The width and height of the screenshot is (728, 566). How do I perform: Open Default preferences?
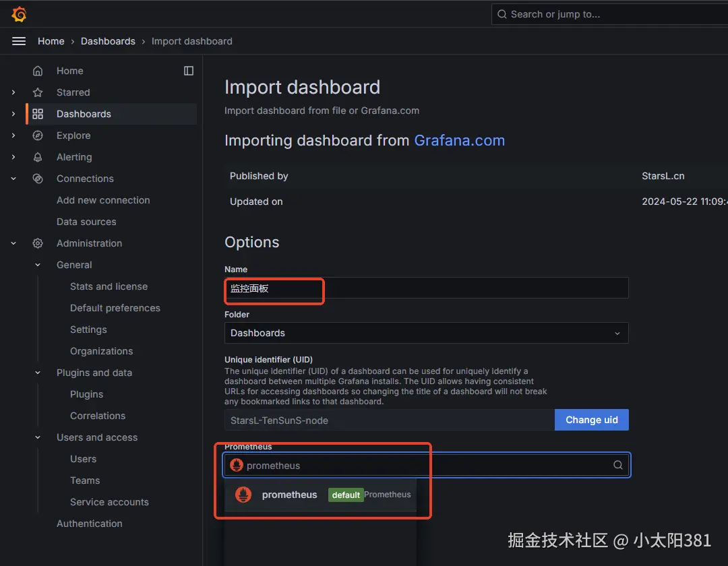(115, 308)
